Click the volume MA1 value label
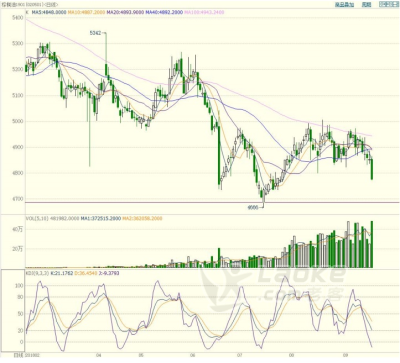This screenshot has height=363, width=400. coord(101,219)
